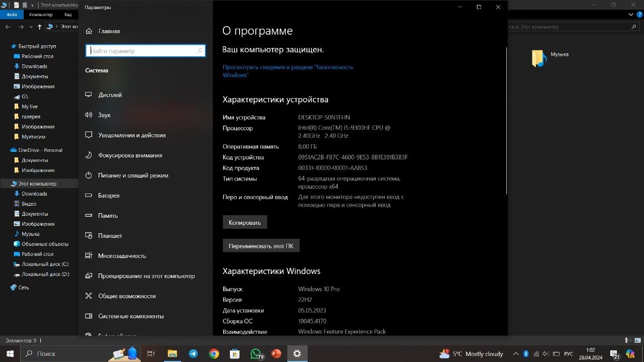Click the taskbar Поиск search box
Image resolution: width=644 pixels, height=362 pixels.
point(81,353)
